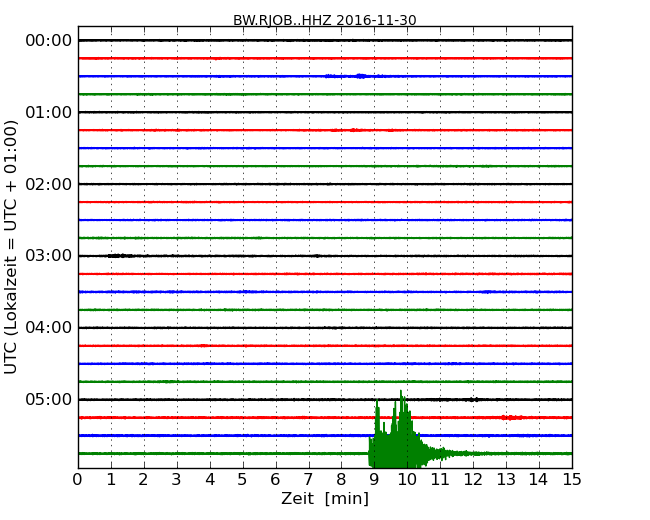Screen dimensions: 650x520
Task: Click the 05:00 hour label
Action: (x=49, y=399)
